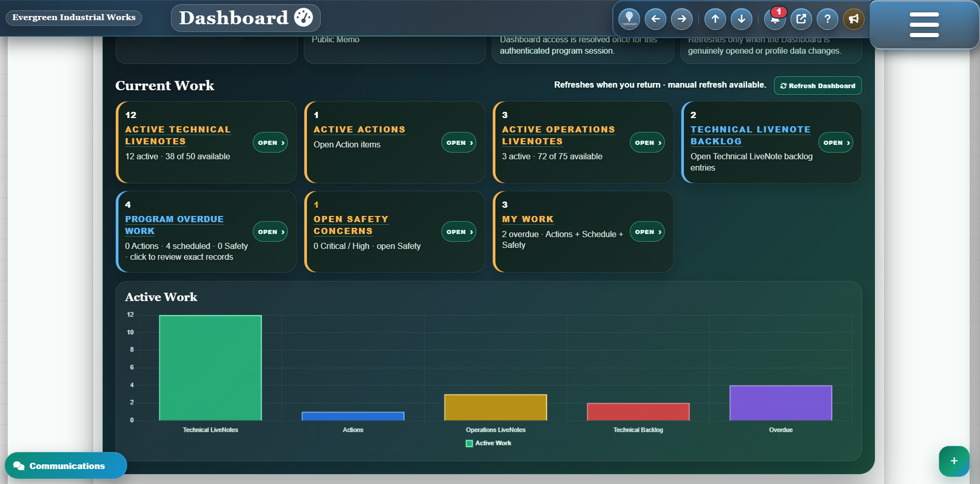Click '0 Critical / High · open Safety' text
The image size is (980, 484).
[x=367, y=246]
